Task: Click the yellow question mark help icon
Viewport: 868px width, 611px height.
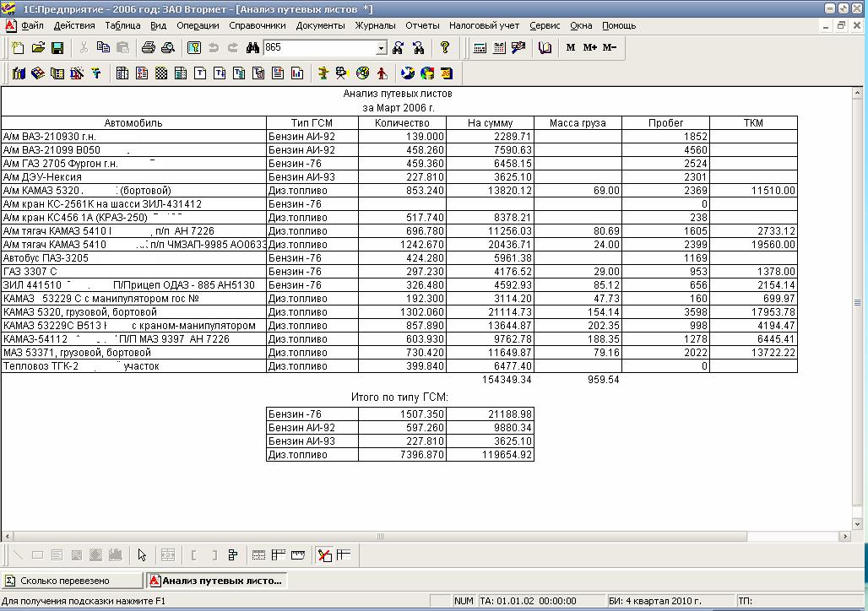Action: tap(445, 47)
